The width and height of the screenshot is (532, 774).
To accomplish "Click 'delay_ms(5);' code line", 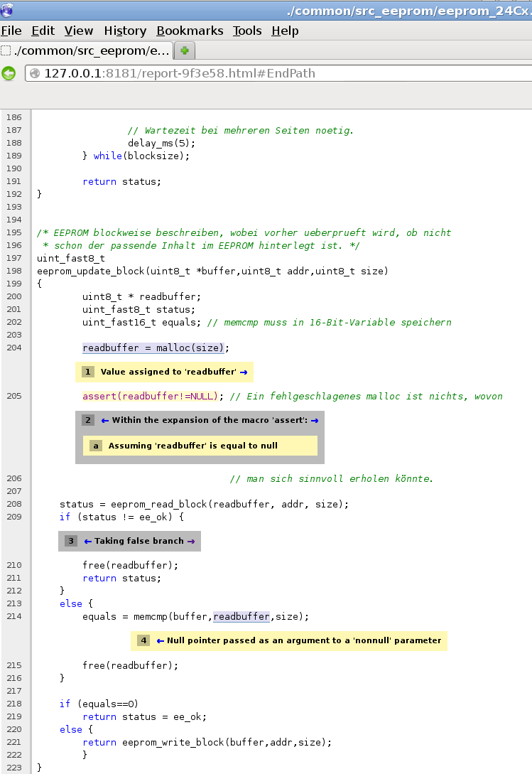I will 162,143.
